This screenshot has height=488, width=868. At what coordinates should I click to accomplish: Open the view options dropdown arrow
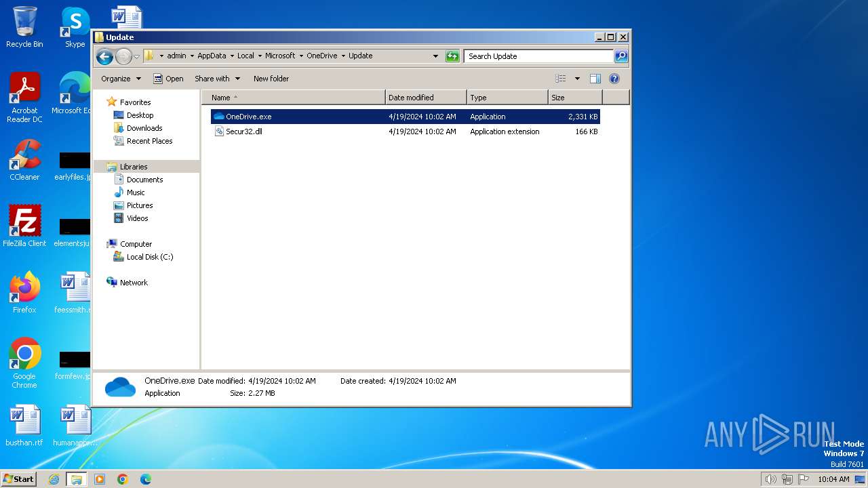point(577,79)
